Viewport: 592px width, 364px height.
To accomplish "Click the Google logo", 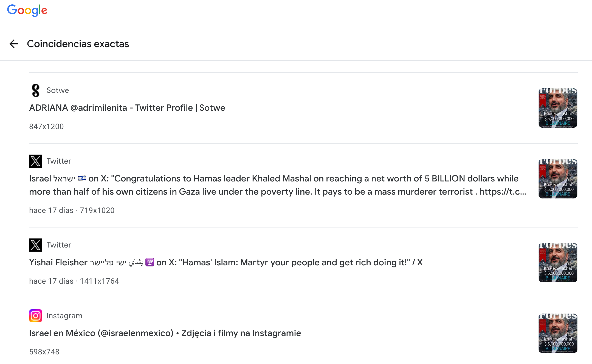I will point(27,10).
